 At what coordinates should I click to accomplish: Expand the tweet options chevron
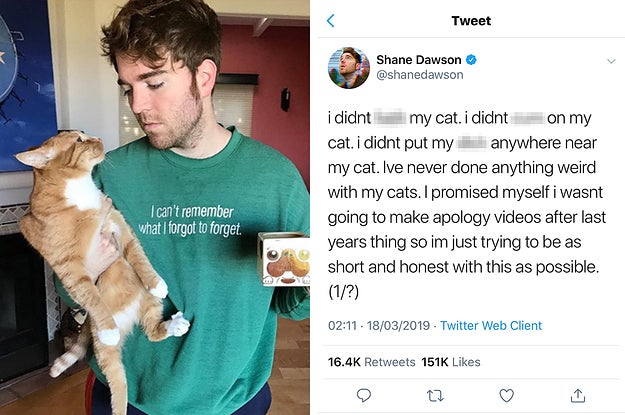click(611, 61)
